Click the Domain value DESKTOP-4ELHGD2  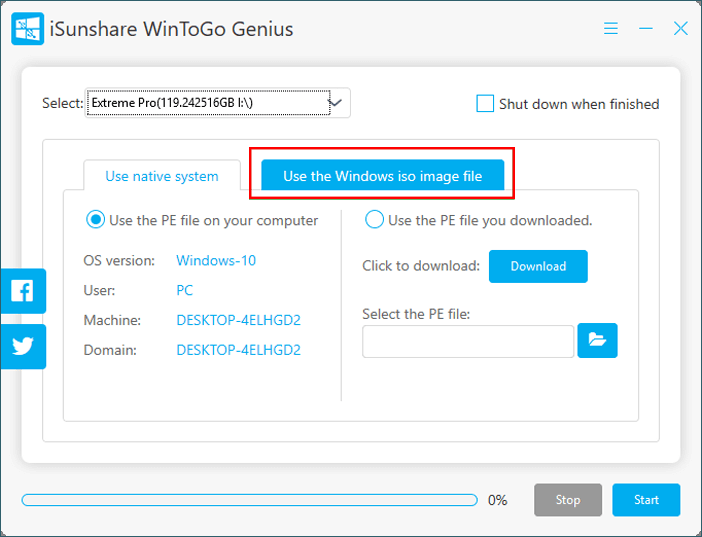[238, 350]
